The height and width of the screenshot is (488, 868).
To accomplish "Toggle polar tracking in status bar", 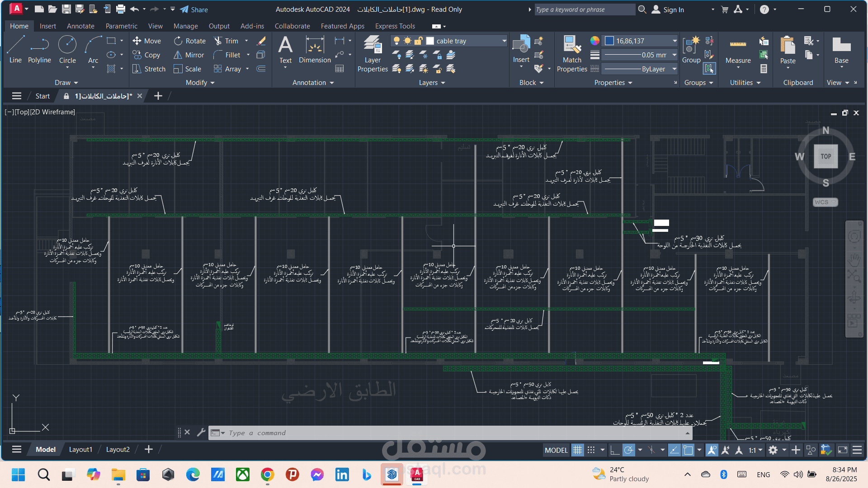I will click(628, 450).
